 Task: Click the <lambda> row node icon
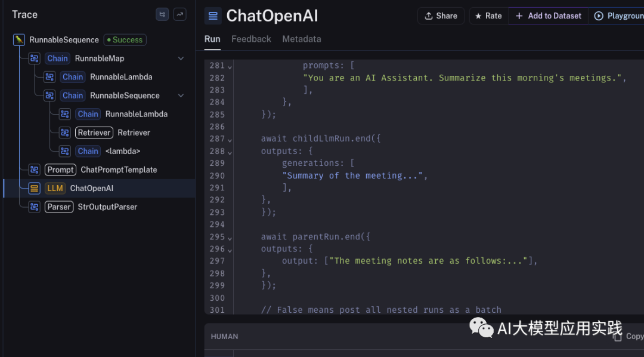[65, 151]
